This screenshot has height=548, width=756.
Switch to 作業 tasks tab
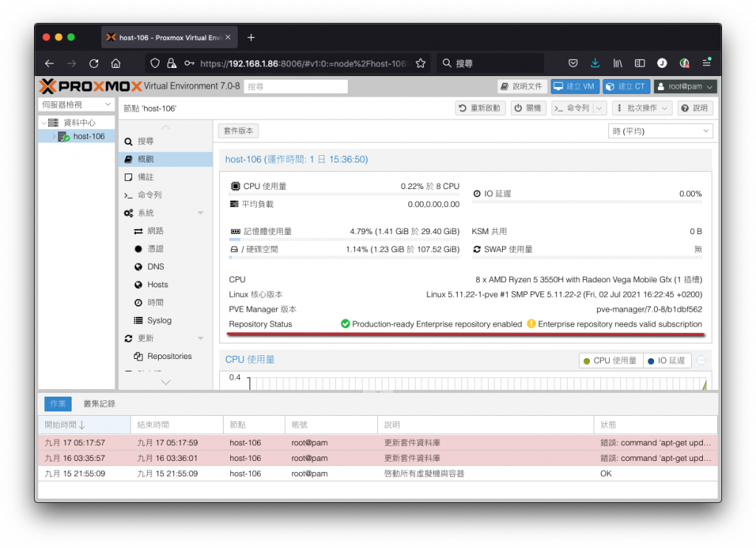click(x=58, y=404)
